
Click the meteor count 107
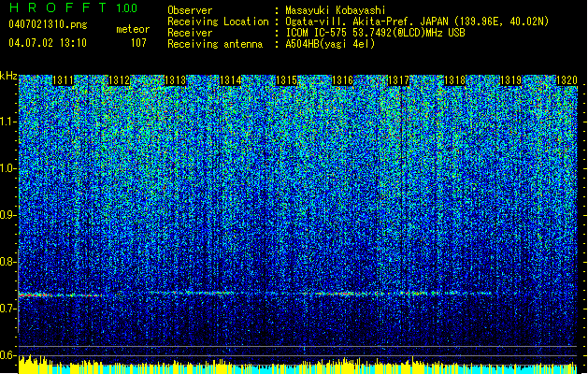click(138, 43)
